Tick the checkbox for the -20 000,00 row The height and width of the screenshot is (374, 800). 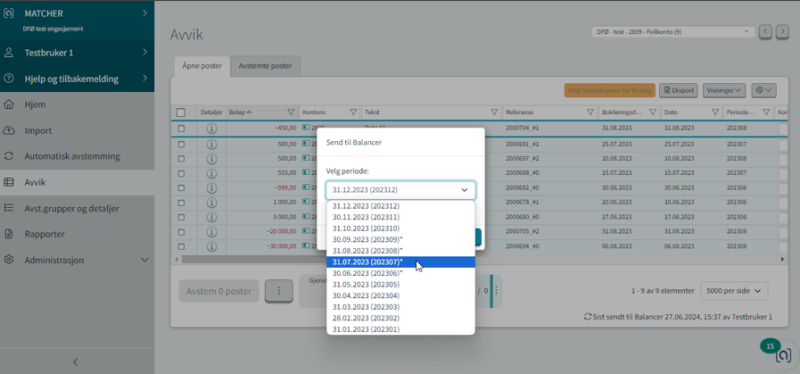181,232
